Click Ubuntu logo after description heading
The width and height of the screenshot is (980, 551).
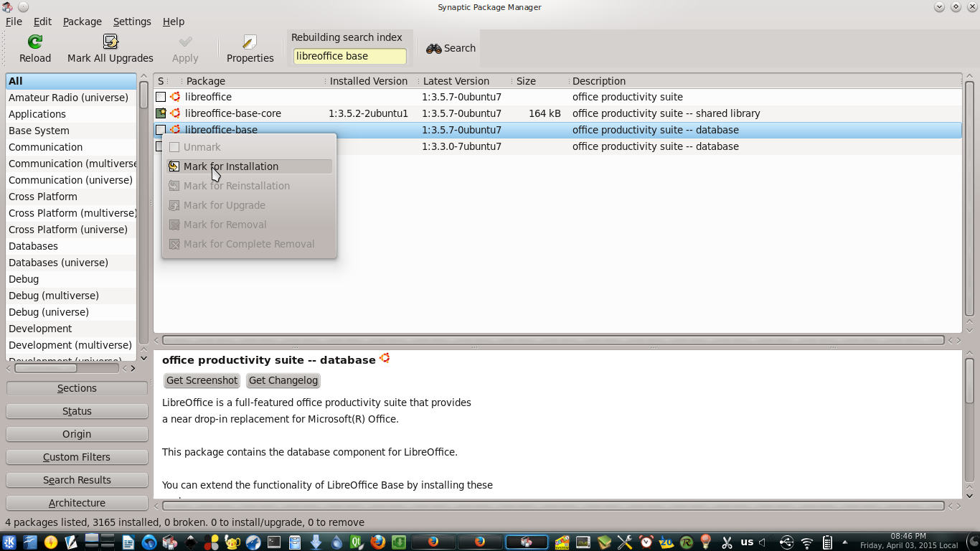pos(385,358)
